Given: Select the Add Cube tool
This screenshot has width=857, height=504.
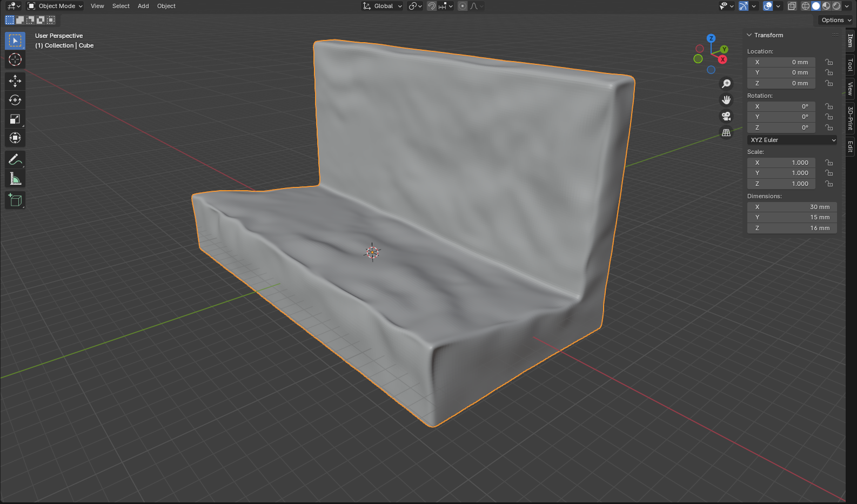Looking at the screenshot, I should coord(15,200).
